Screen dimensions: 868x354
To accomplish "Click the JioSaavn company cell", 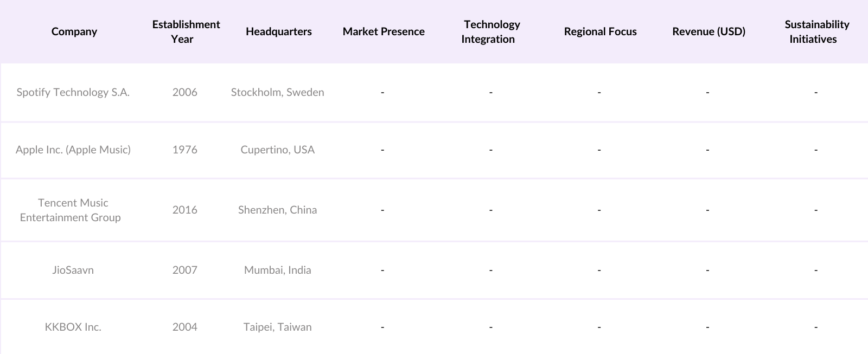I will click(x=73, y=270).
